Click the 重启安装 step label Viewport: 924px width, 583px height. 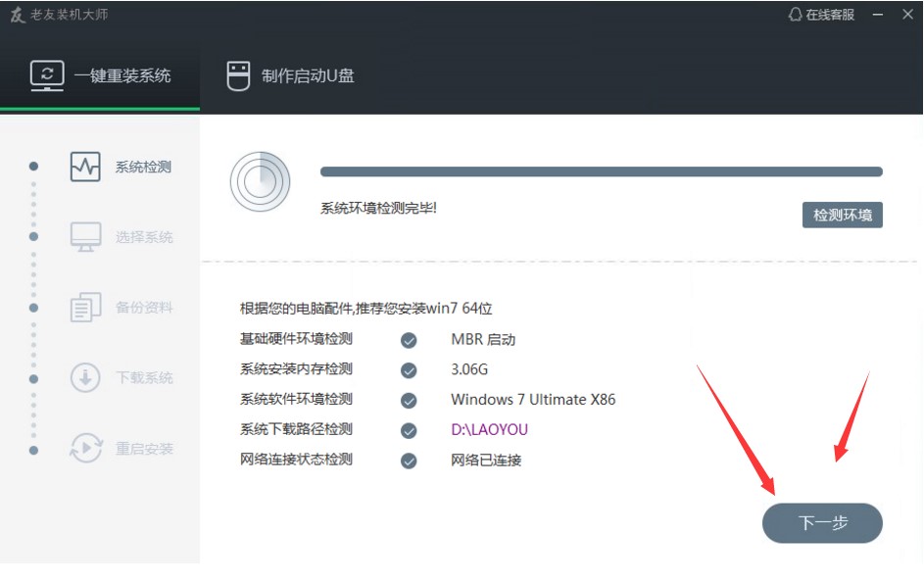(144, 449)
